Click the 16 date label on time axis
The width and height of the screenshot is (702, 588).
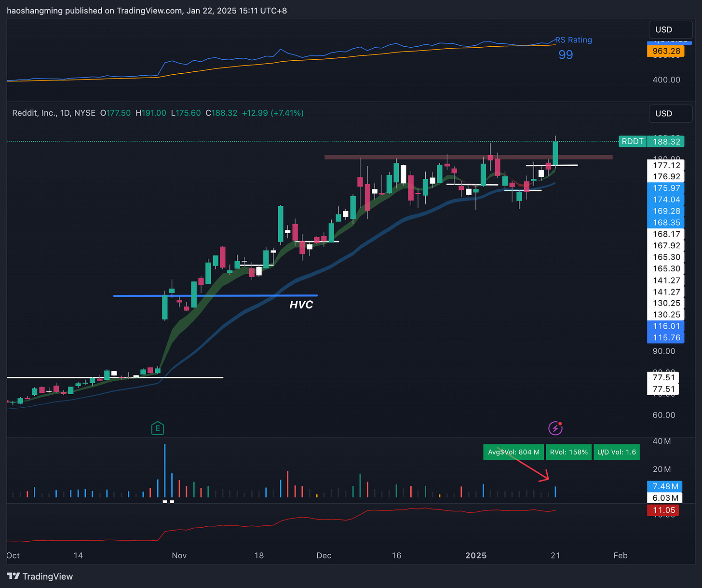click(x=396, y=556)
